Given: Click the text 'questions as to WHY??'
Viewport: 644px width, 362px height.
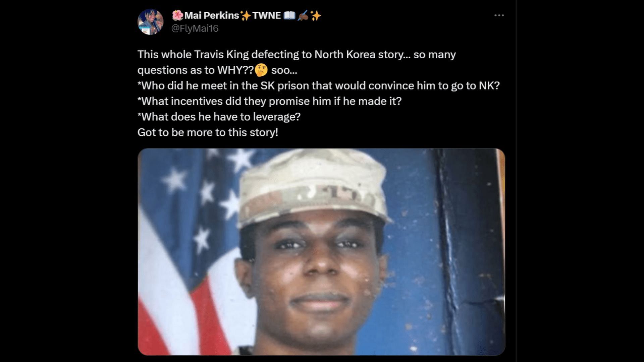Looking at the screenshot, I should [196, 70].
